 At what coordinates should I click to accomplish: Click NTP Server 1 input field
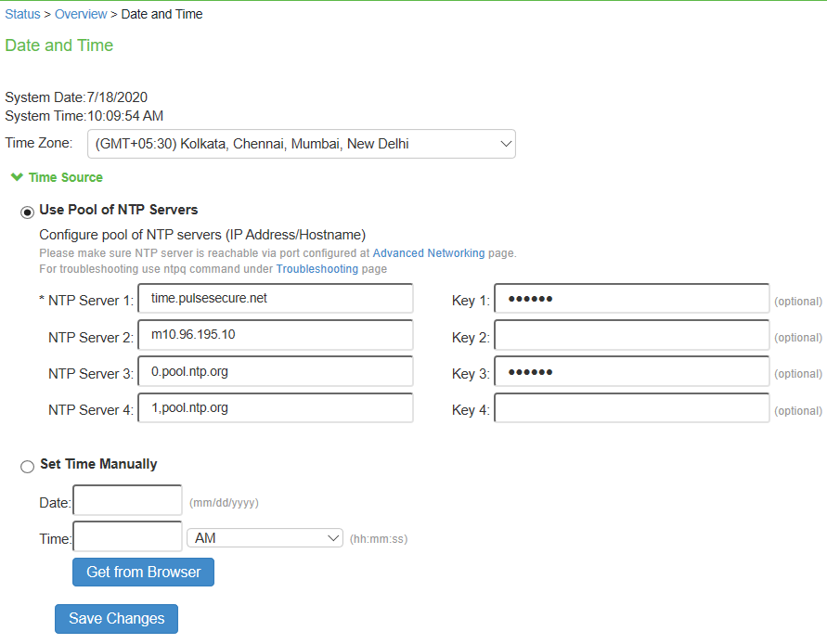point(275,299)
